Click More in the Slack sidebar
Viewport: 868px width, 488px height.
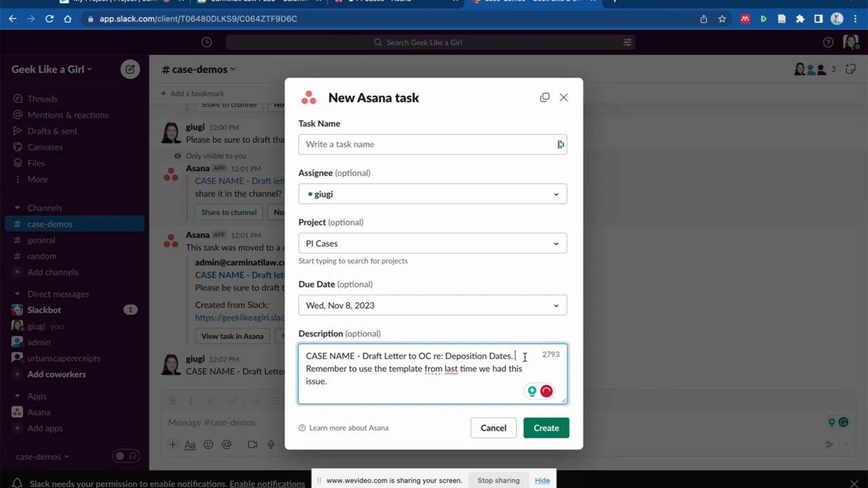point(37,180)
